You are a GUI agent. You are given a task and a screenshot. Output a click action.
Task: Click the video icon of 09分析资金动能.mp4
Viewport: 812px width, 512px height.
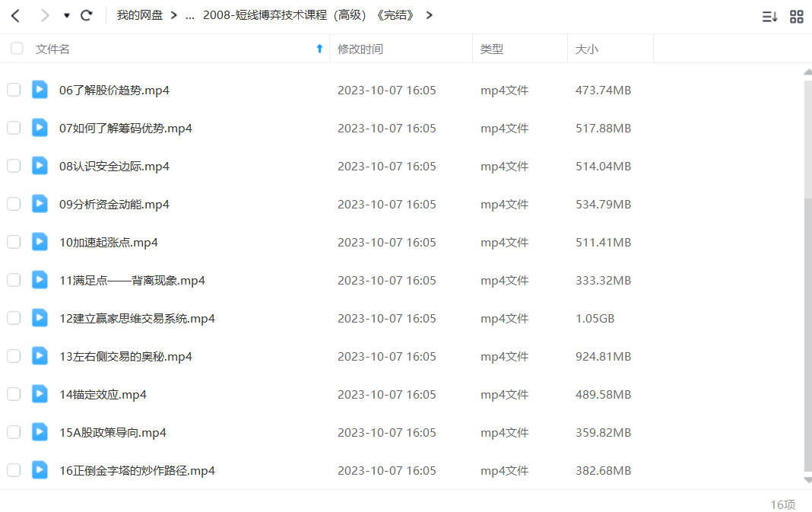40,204
